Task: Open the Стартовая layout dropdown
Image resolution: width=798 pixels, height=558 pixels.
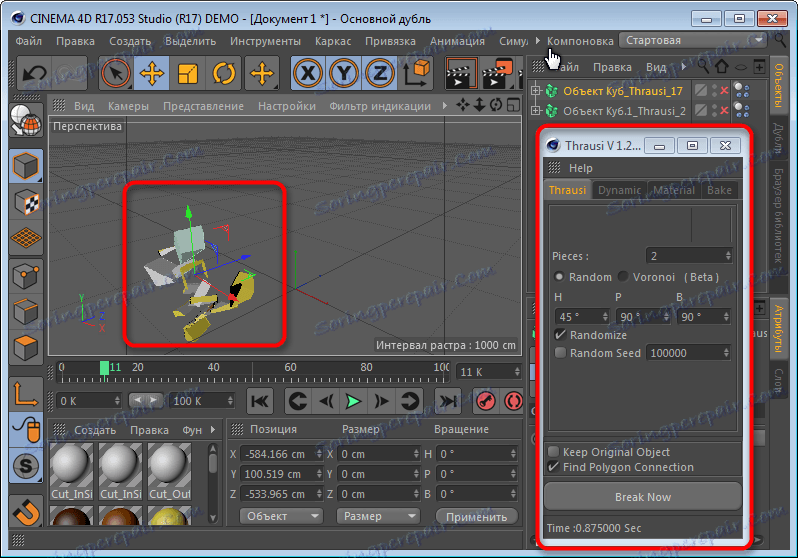Action: click(x=693, y=40)
